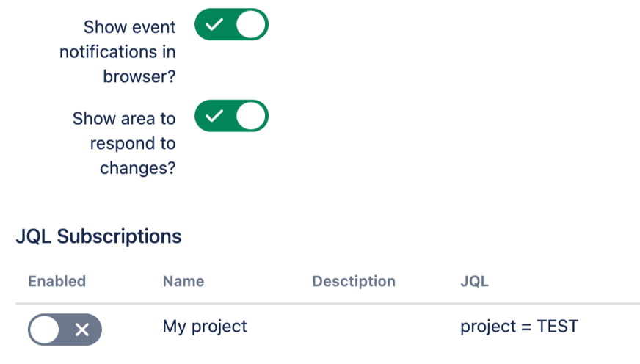Enable the 'My project' JQL subscription toggle
640x364 pixels.
[x=65, y=330]
